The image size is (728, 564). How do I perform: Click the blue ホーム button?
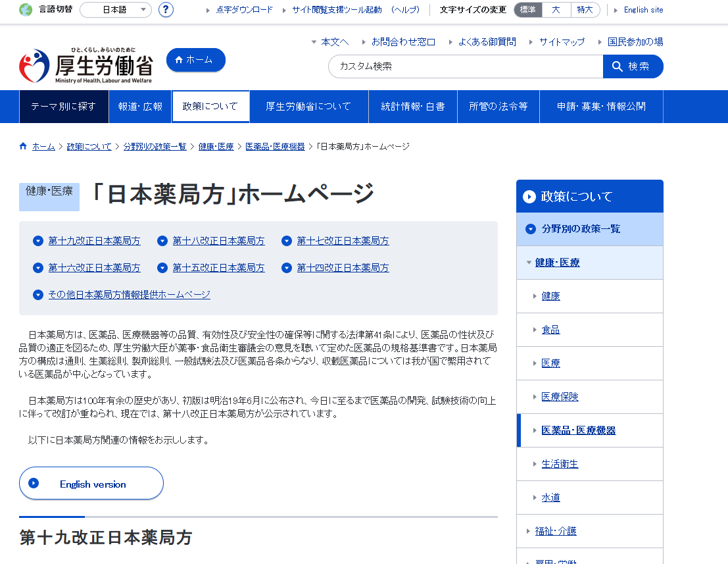[195, 60]
